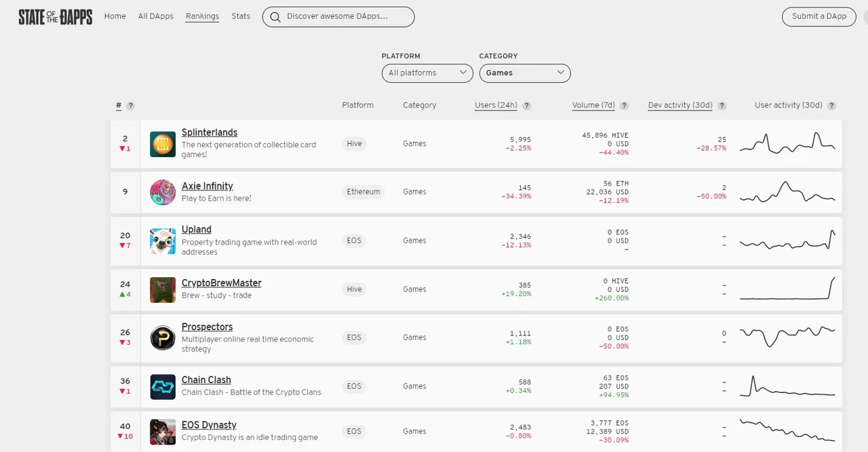Open the Axie Infinity app icon
Image resolution: width=868 pixels, height=452 pixels.
tap(163, 192)
